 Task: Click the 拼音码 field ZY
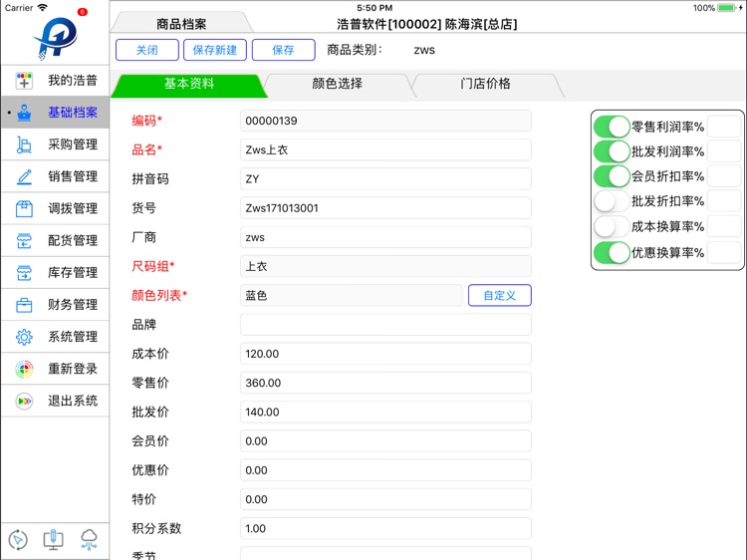(x=385, y=179)
